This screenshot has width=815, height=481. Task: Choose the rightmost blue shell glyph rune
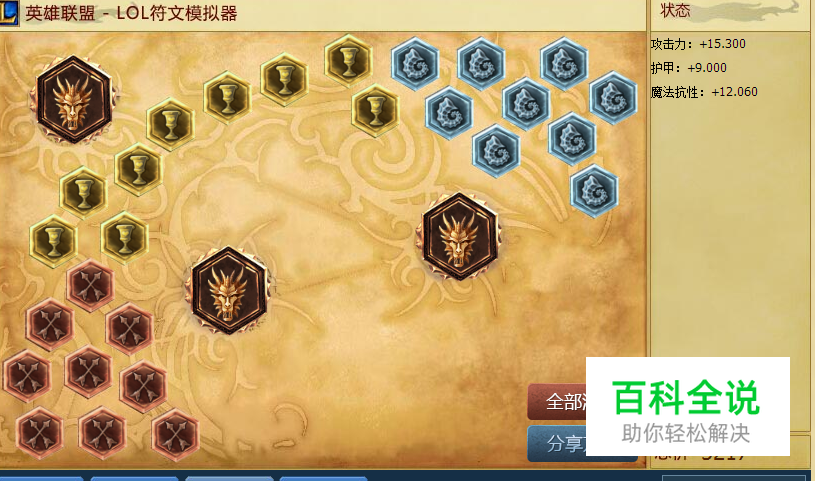tap(613, 98)
